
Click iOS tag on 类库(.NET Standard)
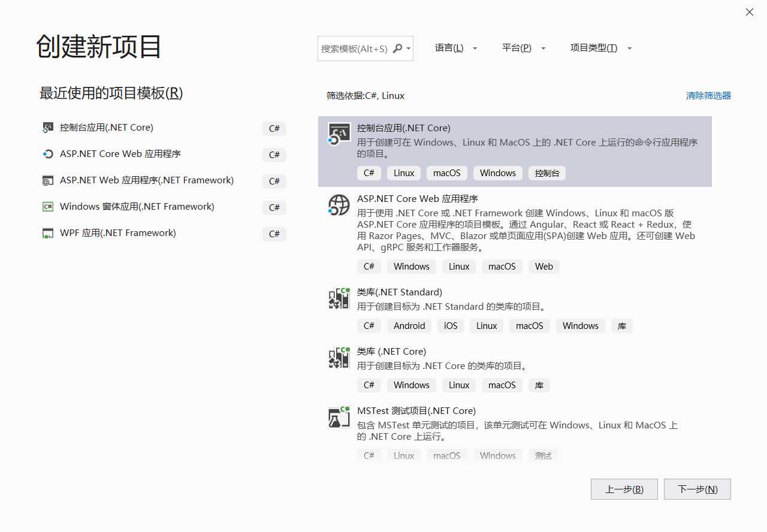pos(451,325)
